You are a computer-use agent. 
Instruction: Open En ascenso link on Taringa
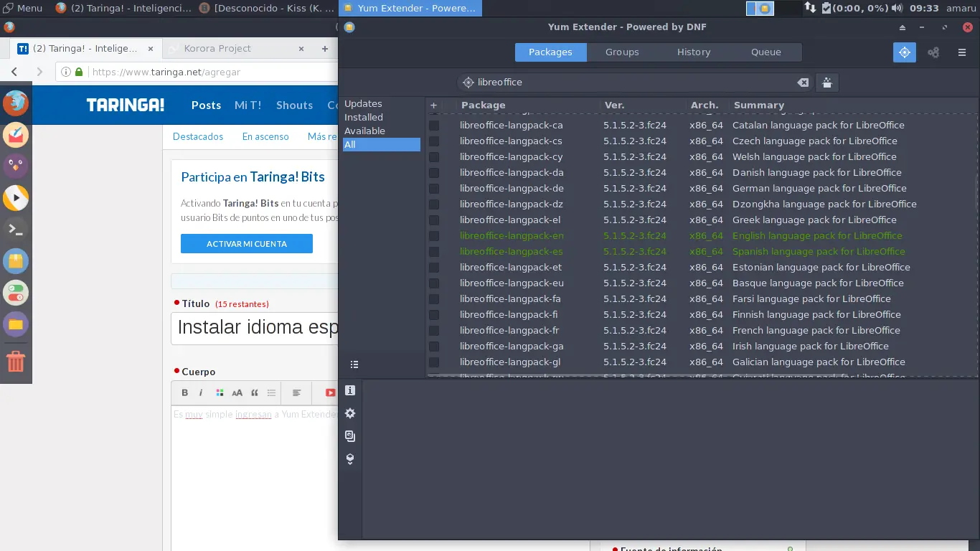[265, 136]
